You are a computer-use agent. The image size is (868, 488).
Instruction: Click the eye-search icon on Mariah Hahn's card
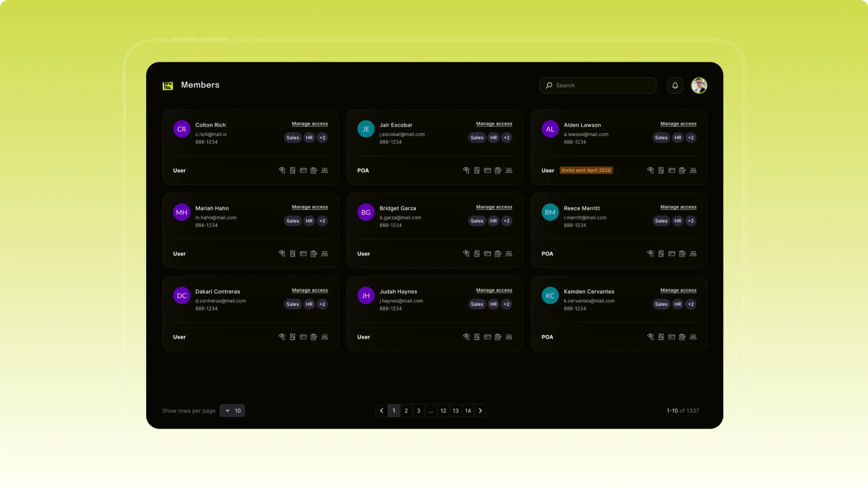tap(282, 254)
